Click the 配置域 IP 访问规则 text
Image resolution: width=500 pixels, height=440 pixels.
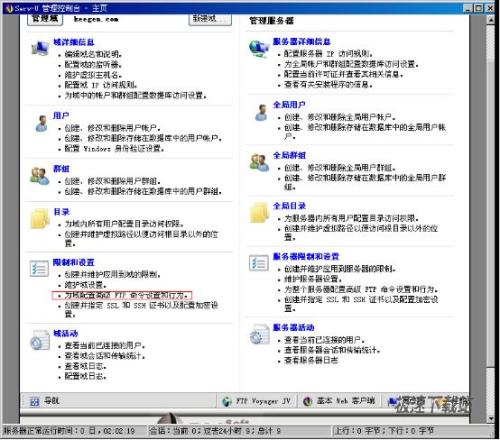click(x=101, y=85)
